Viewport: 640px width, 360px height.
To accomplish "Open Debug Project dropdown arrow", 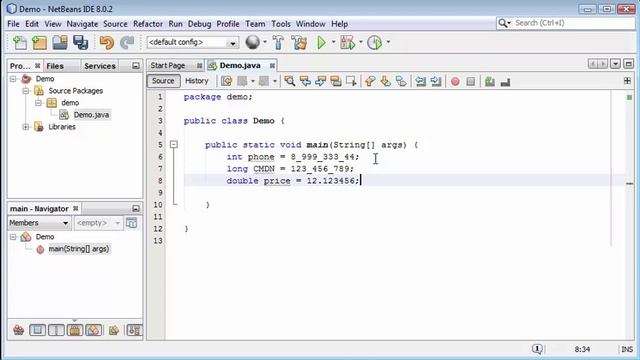I will 361,42.
